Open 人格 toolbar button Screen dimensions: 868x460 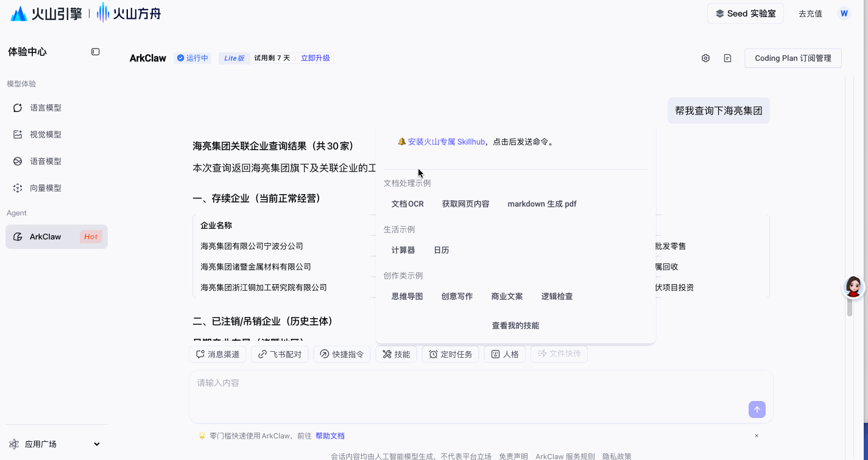pos(505,354)
